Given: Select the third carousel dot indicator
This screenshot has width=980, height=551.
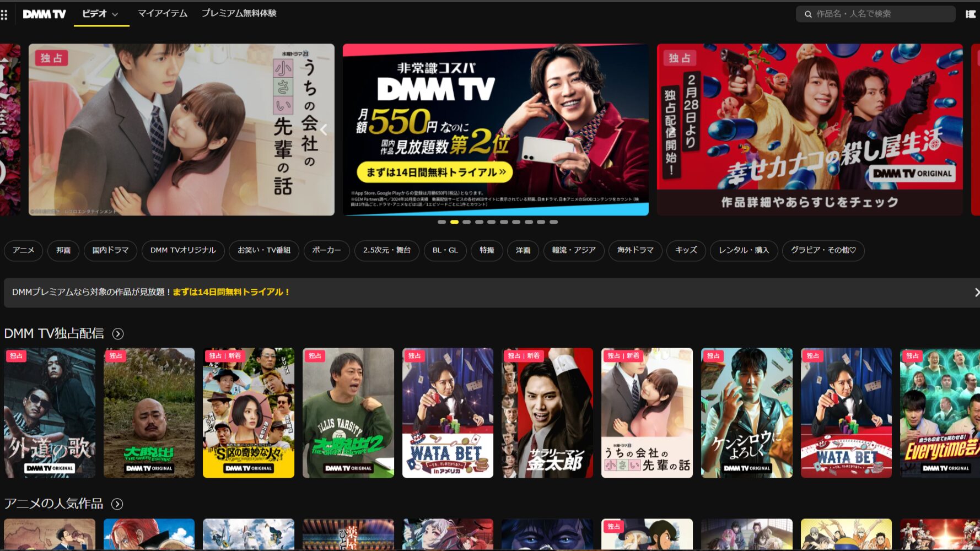Looking at the screenshot, I should [466, 222].
